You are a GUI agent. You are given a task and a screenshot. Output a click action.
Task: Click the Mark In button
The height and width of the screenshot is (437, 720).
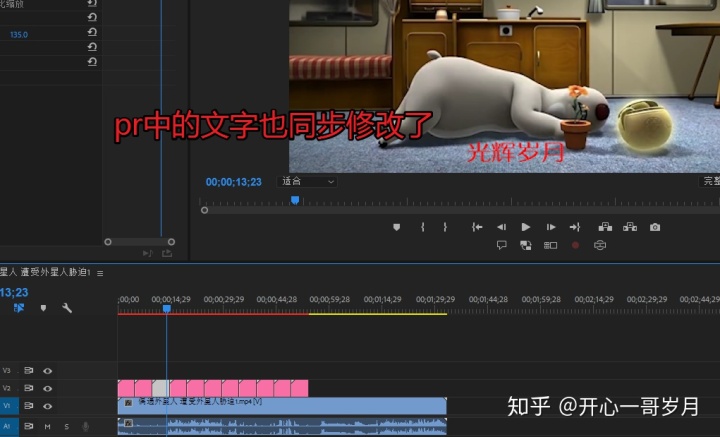[422, 227]
